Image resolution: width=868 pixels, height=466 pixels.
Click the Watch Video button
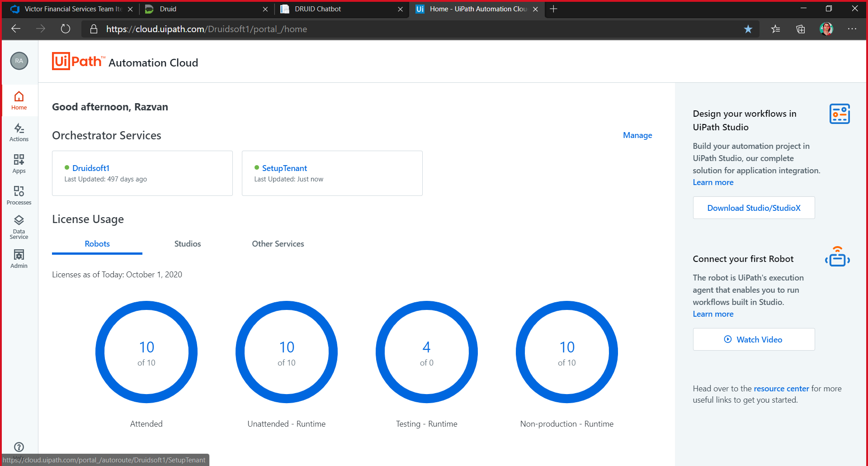tap(754, 339)
